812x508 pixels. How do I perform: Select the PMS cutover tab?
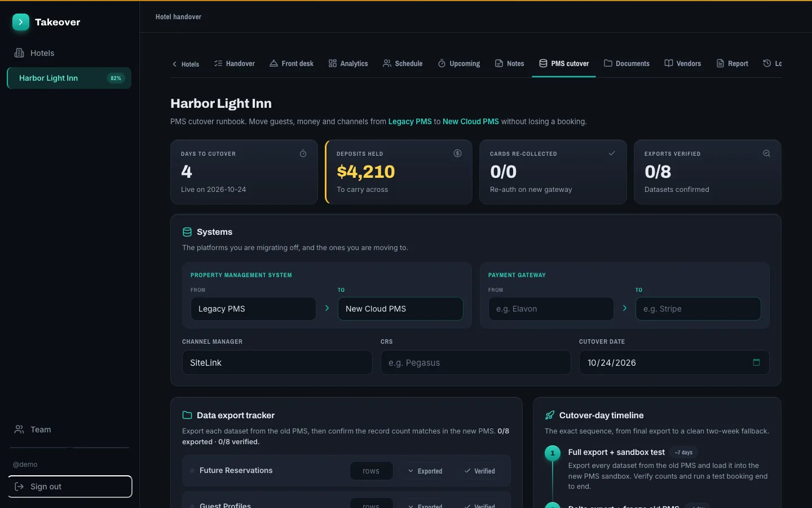(x=564, y=64)
